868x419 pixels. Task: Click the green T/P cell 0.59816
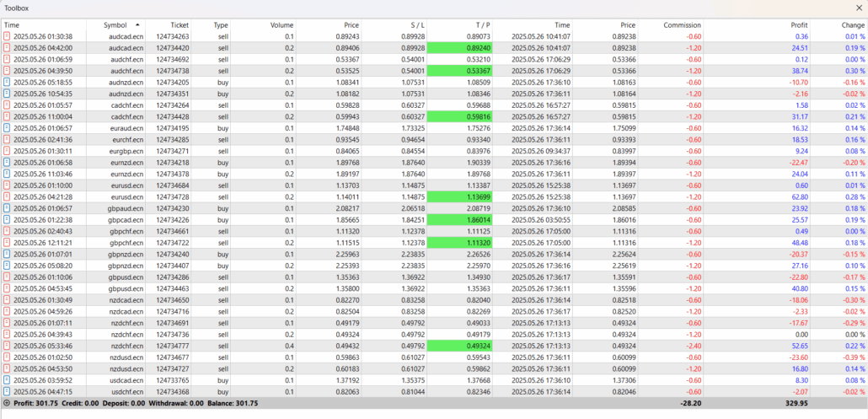[460, 117]
